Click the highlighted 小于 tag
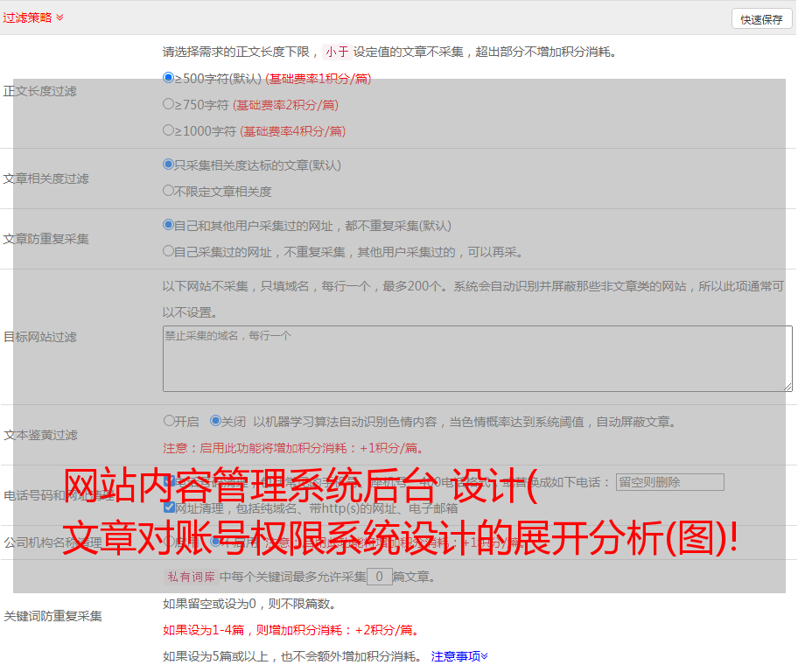Viewport: 798px width, 672px height. pyautogui.click(x=337, y=52)
